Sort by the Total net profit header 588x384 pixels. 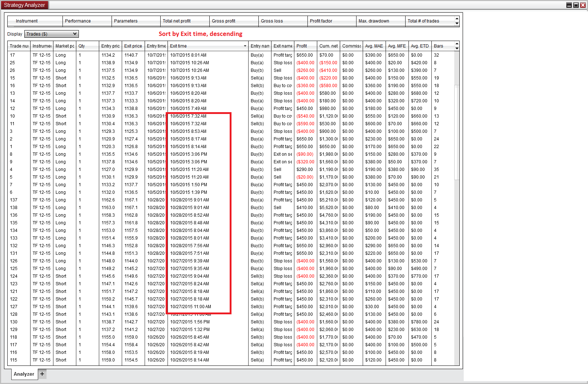[x=185, y=21]
